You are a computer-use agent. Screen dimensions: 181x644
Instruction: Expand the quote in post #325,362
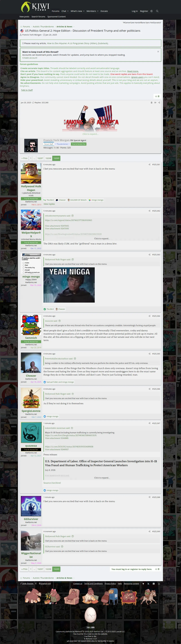(x=102, y=239)
